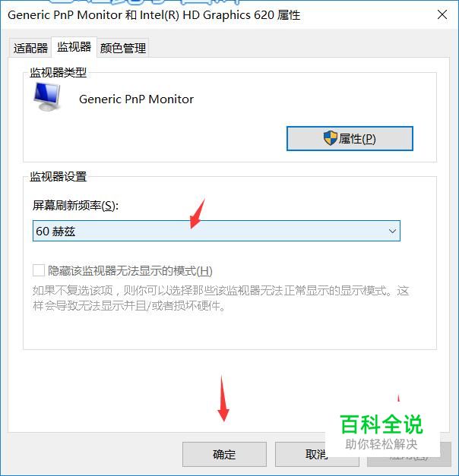459x476 pixels.
Task: Click the blue monitor icon
Action: (47, 96)
